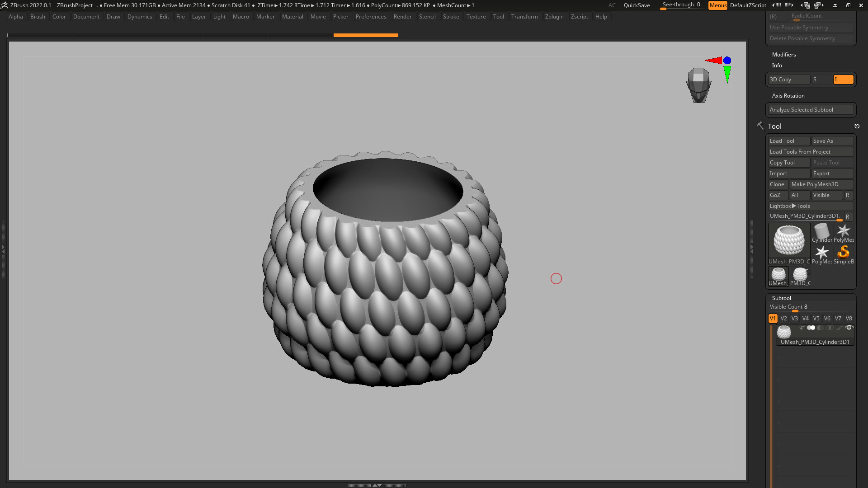The width and height of the screenshot is (868, 488).
Task: Pick the PolyMesh star tool under Cylinder
Action: click(x=822, y=254)
